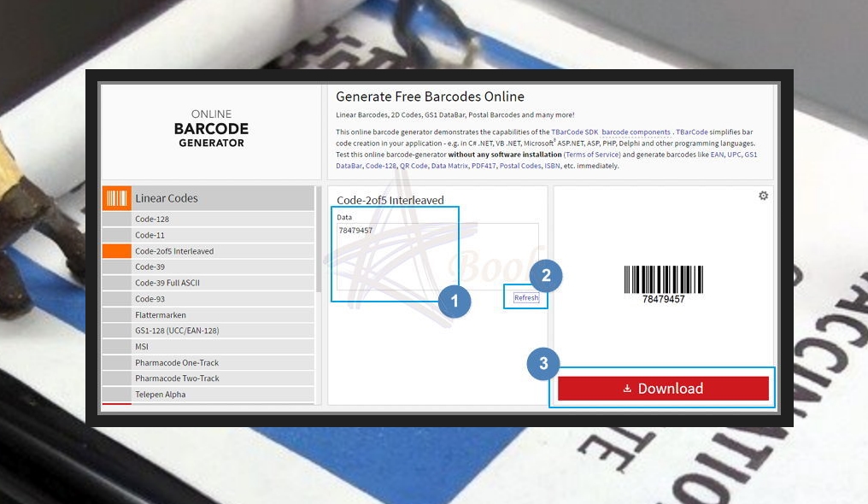Open the TBarCode SDK link
The height and width of the screenshot is (504, 868).
coord(575,132)
